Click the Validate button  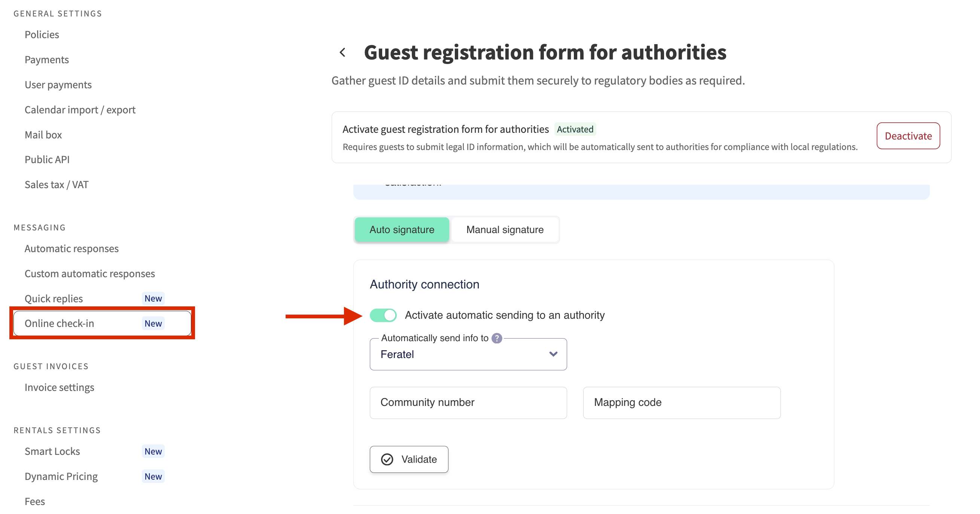409,459
